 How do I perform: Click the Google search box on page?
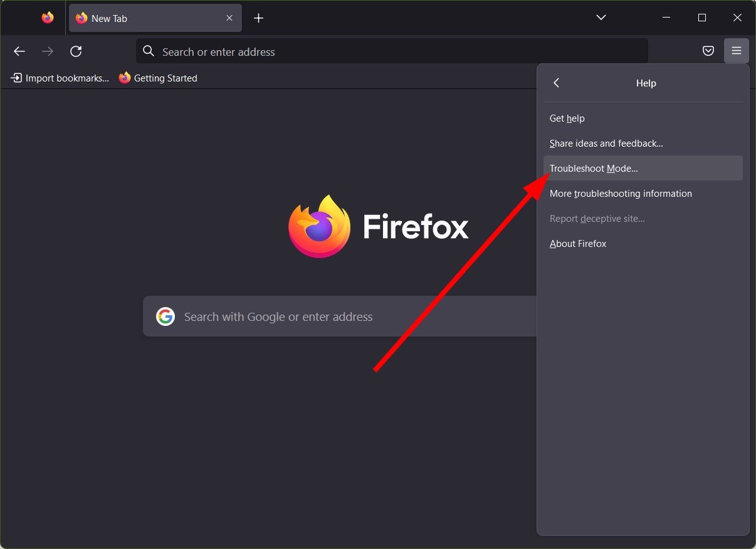[340, 316]
